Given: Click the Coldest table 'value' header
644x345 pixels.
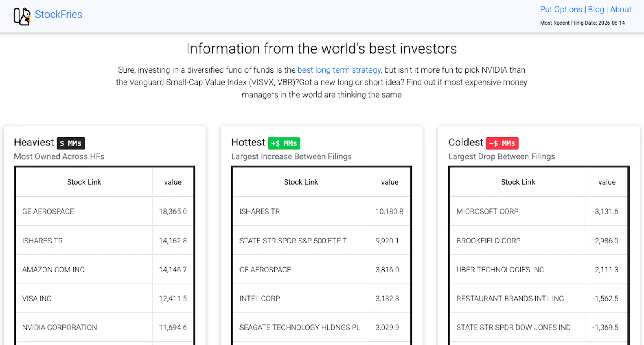Looking at the screenshot, I should point(607,182).
